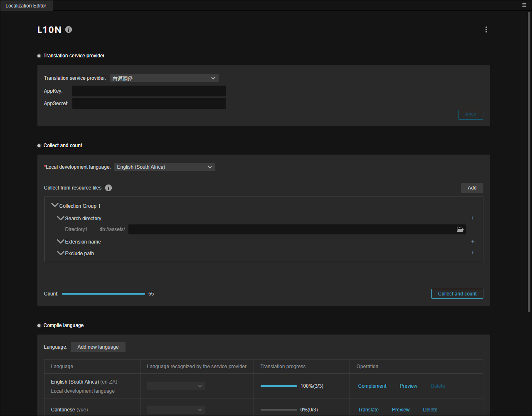Add an extension name with plus
This screenshot has height=416, width=532.
coord(473,241)
